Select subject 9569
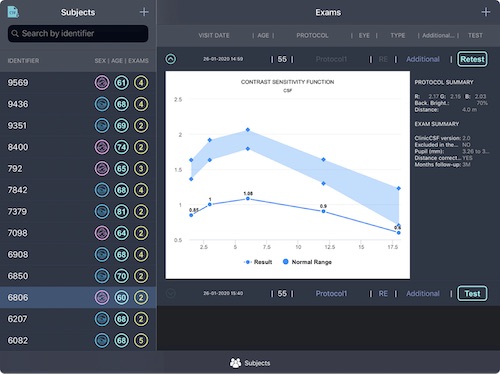 pyautogui.click(x=78, y=83)
